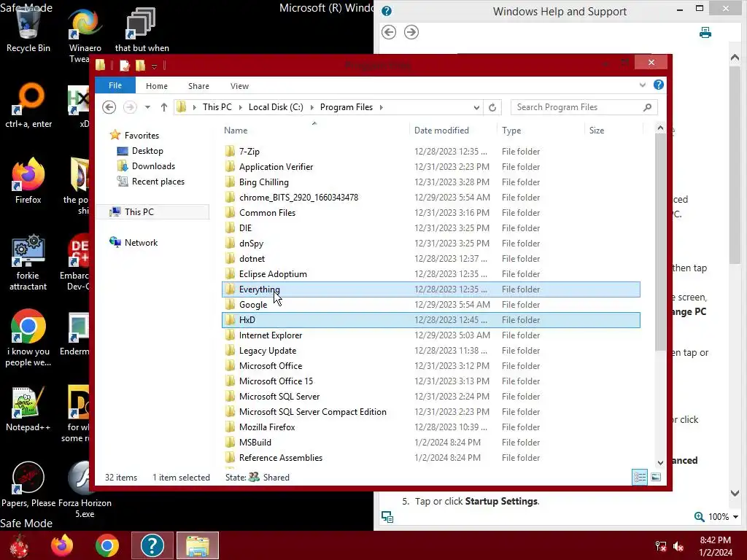Click 'Local Disk (C:)' in the address bar
Screen dimensions: 747x560
point(276,107)
